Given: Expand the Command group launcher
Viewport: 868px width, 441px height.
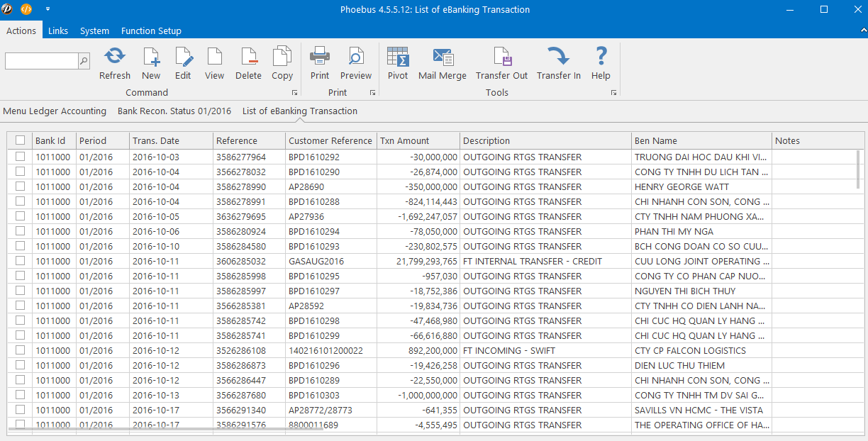Looking at the screenshot, I should tap(294, 93).
